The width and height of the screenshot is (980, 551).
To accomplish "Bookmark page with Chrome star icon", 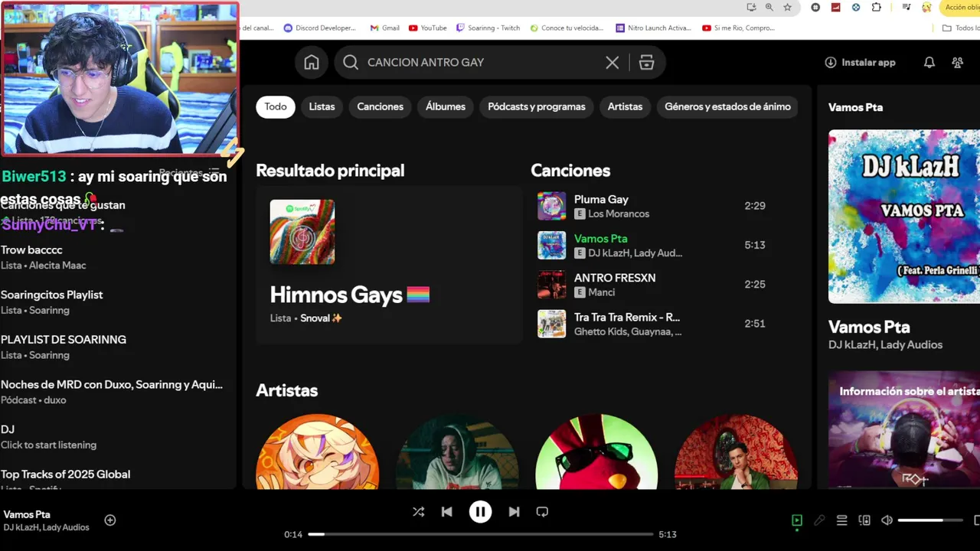I will point(787,7).
